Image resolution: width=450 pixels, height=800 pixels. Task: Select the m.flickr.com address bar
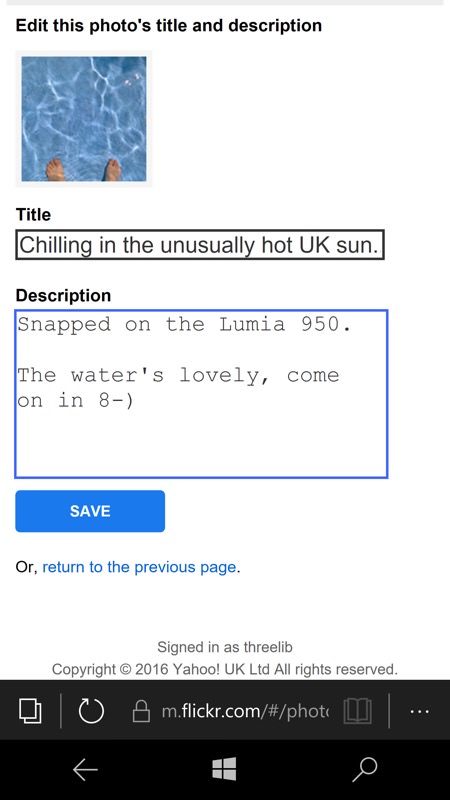245,711
